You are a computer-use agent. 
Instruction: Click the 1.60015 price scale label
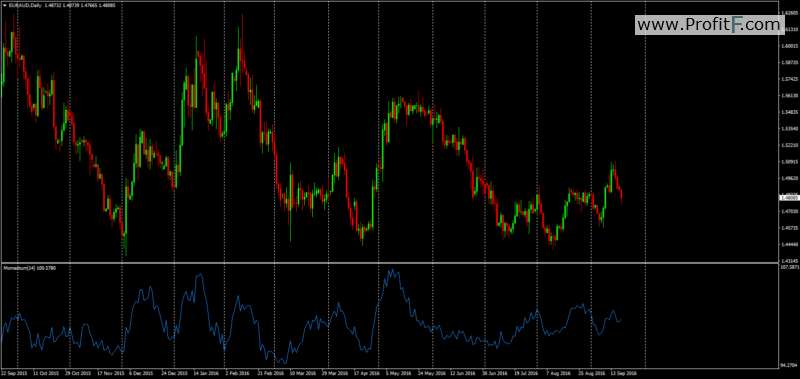[x=790, y=46]
